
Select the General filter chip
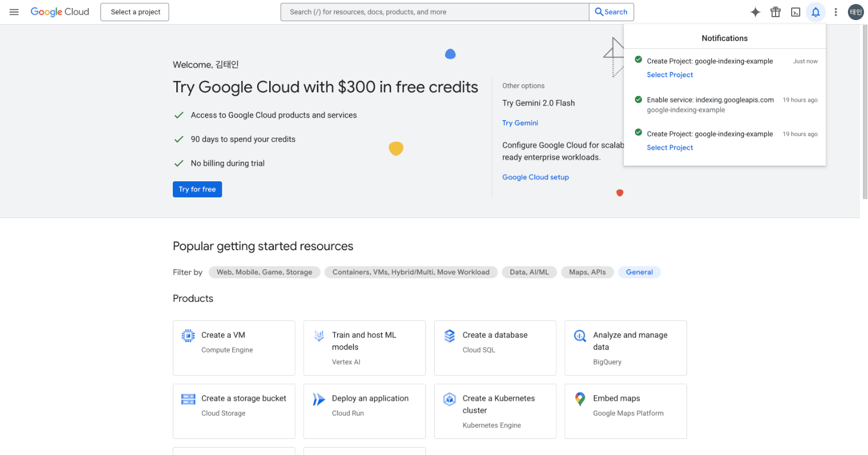coord(640,272)
